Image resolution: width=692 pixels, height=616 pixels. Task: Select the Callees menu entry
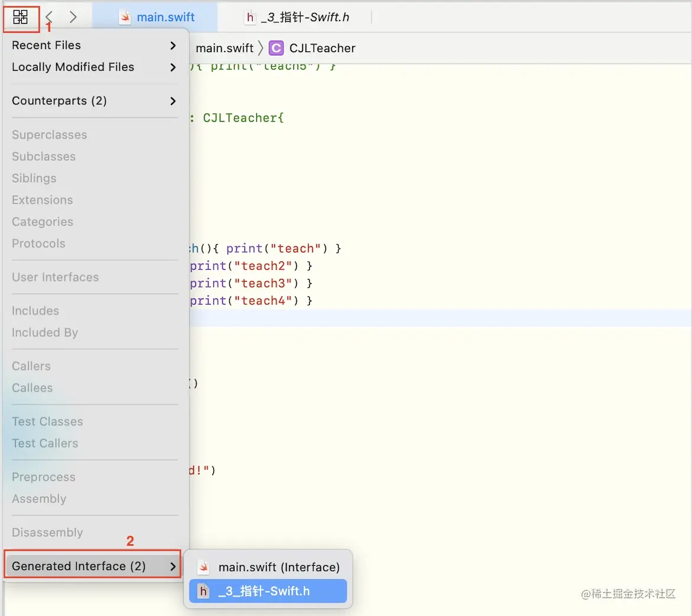32,388
